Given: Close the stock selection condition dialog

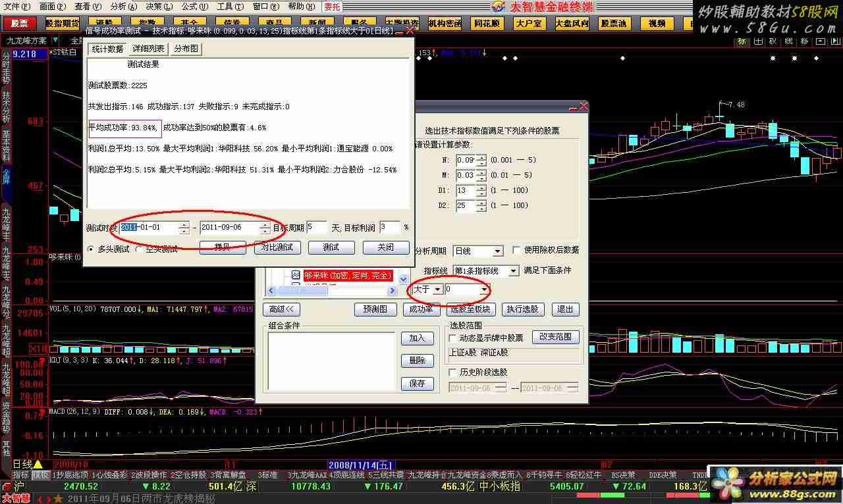Looking at the screenshot, I should click(x=583, y=107).
